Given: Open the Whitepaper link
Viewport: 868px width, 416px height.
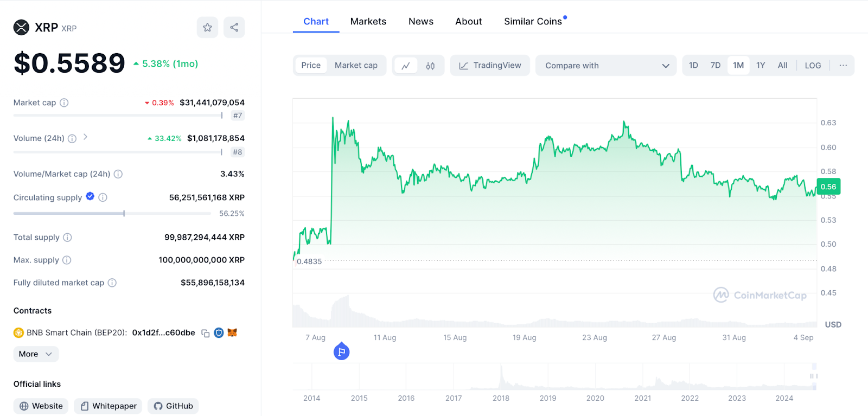Looking at the screenshot, I should click(108, 406).
